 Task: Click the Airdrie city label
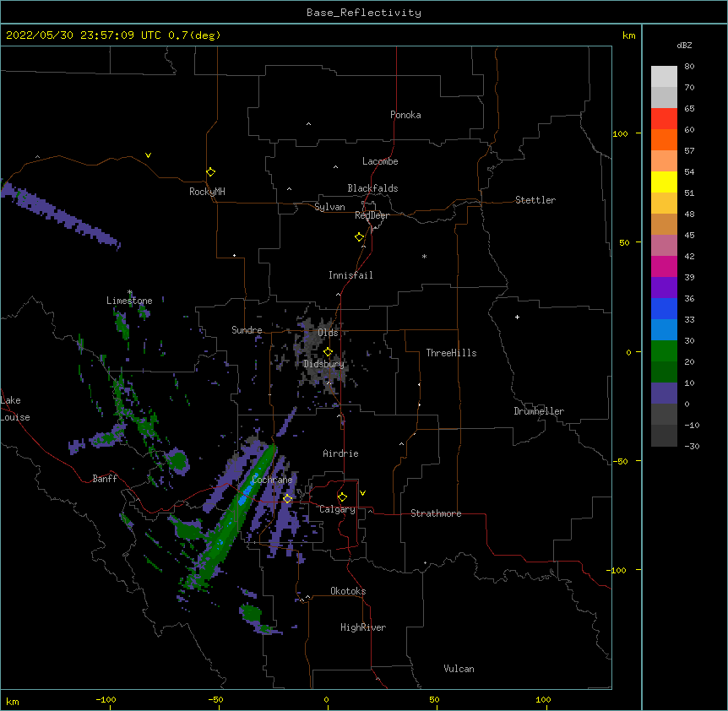[x=340, y=453]
